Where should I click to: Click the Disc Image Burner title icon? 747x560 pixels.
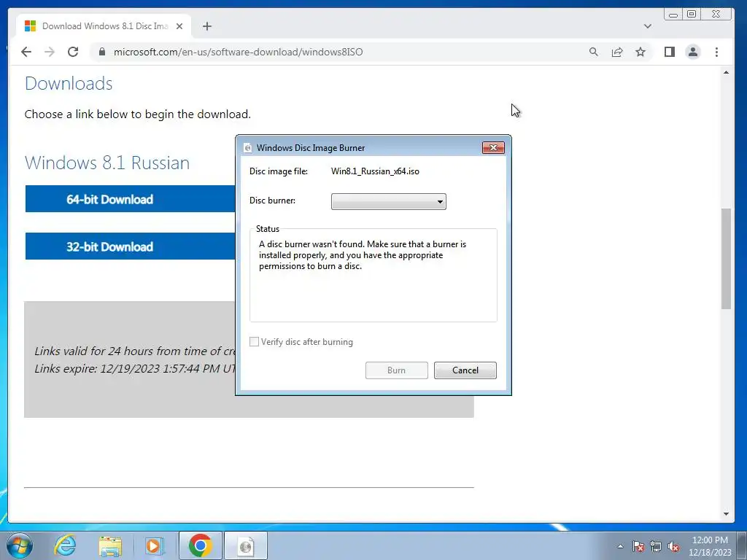[247, 148]
